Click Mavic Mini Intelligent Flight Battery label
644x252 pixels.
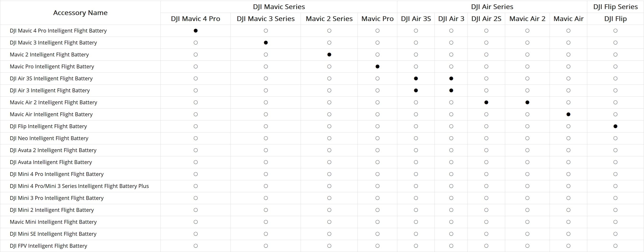tap(53, 222)
